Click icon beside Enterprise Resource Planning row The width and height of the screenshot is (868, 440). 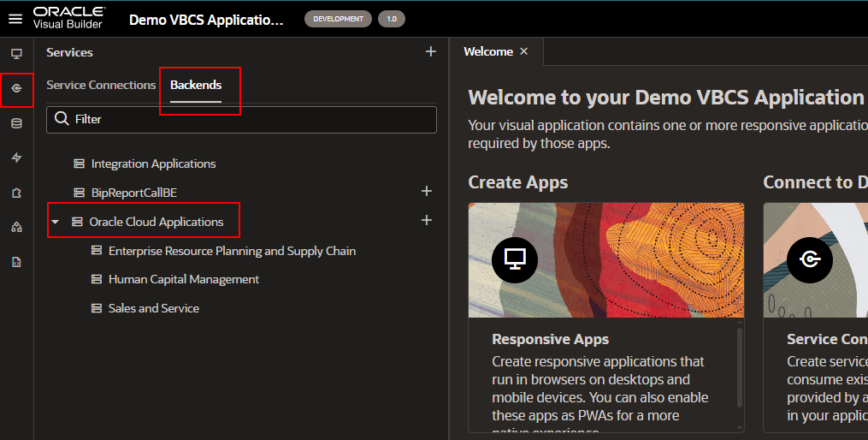(97, 251)
